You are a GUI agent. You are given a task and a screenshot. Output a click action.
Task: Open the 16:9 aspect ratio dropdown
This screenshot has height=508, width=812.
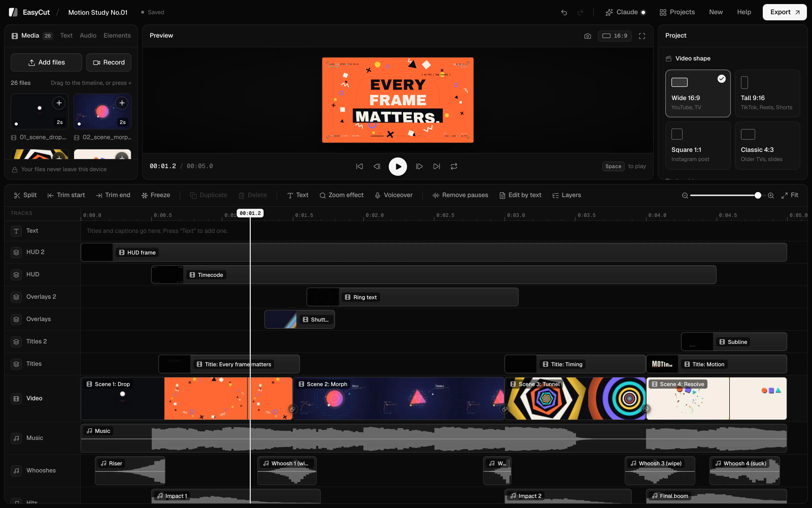click(615, 36)
